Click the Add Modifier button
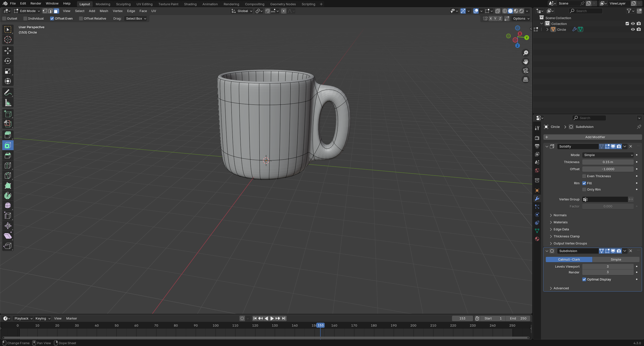This screenshot has height=346, width=644. point(593,137)
